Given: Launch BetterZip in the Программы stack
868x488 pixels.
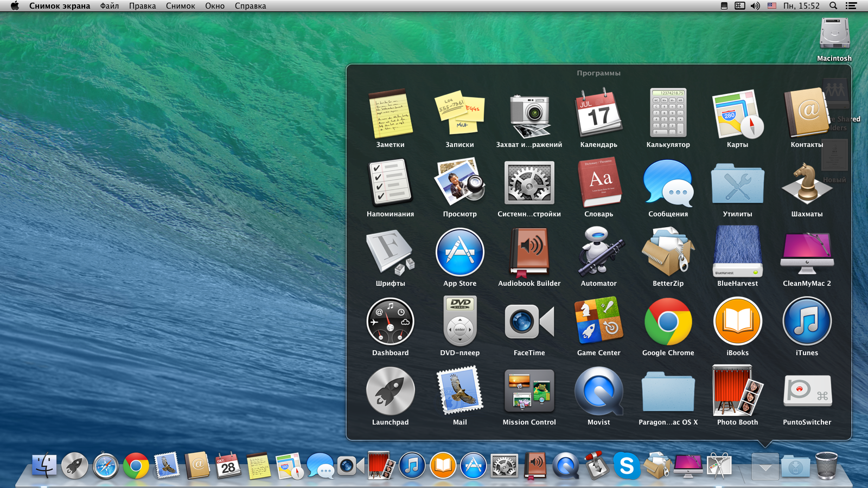Looking at the screenshot, I should (x=668, y=252).
